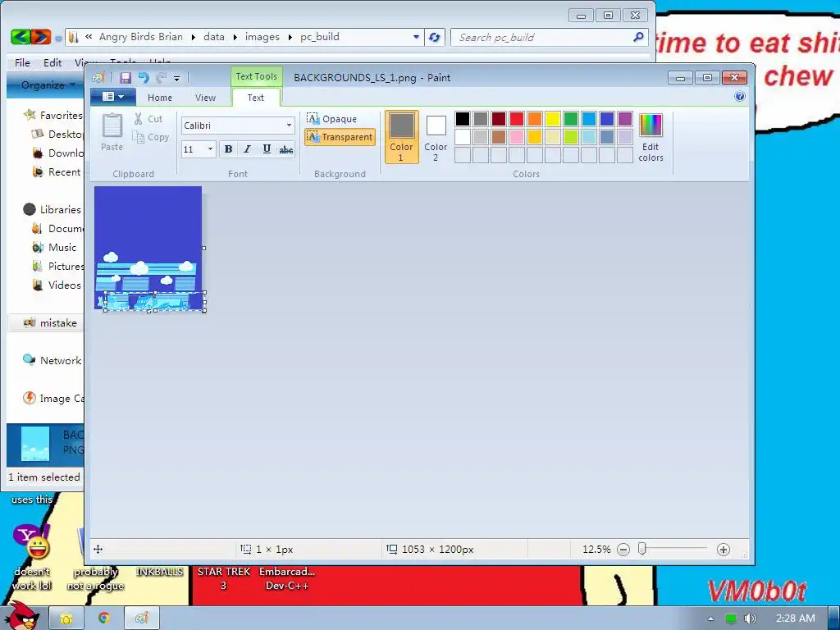The image size is (840, 630).
Task: Click Angry Birds Brian in breadcrumb path
Action: (141, 37)
